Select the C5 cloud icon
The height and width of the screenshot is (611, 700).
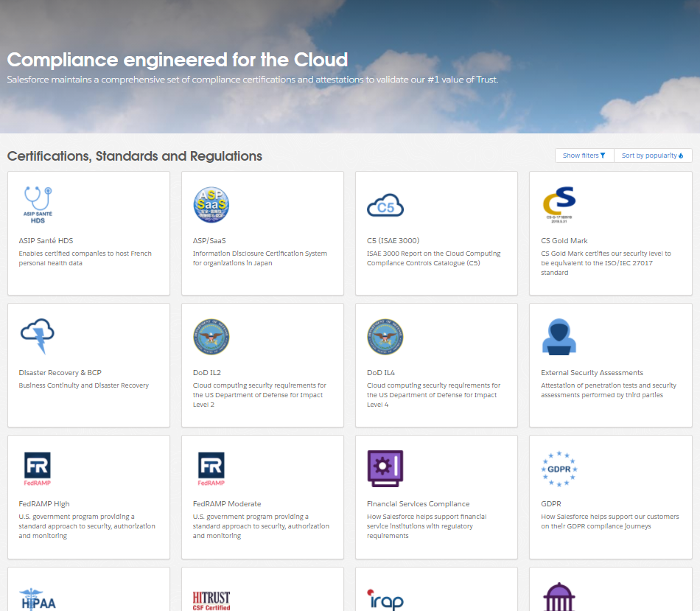385,206
